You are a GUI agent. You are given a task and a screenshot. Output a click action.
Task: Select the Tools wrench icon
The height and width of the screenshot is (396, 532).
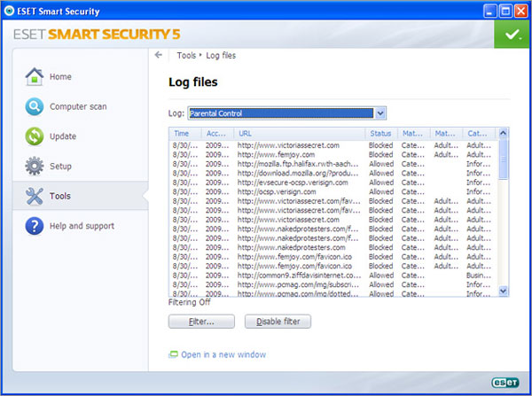(35, 196)
